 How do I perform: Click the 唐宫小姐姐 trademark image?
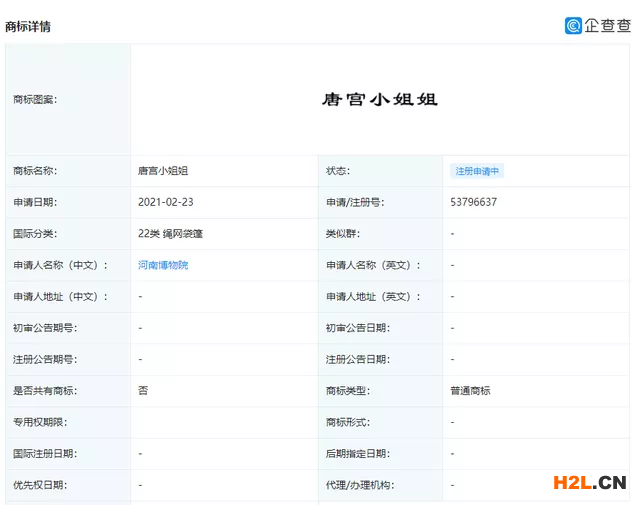(x=380, y=99)
